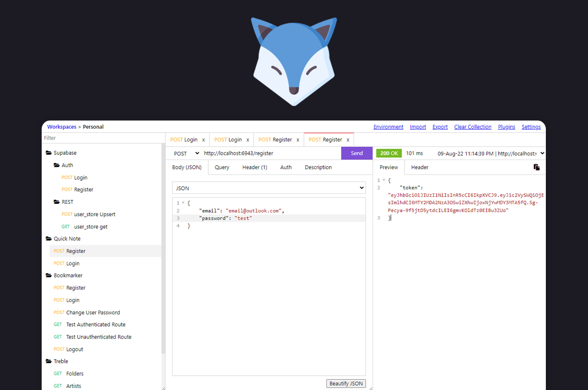Image resolution: width=588 pixels, height=390 pixels.
Task: Open the Header (1) request tab
Action: tap(254, 167)
